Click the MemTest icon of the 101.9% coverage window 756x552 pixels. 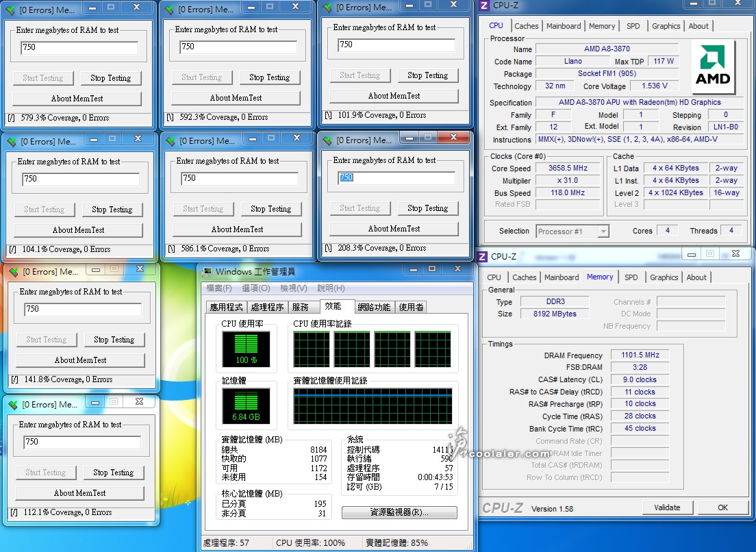tap(327, 8)
